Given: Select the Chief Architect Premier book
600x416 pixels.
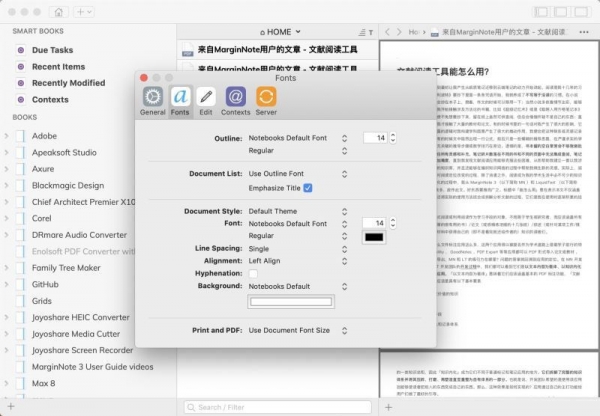Looking at the screenshot, I should (x=83, y=202).
